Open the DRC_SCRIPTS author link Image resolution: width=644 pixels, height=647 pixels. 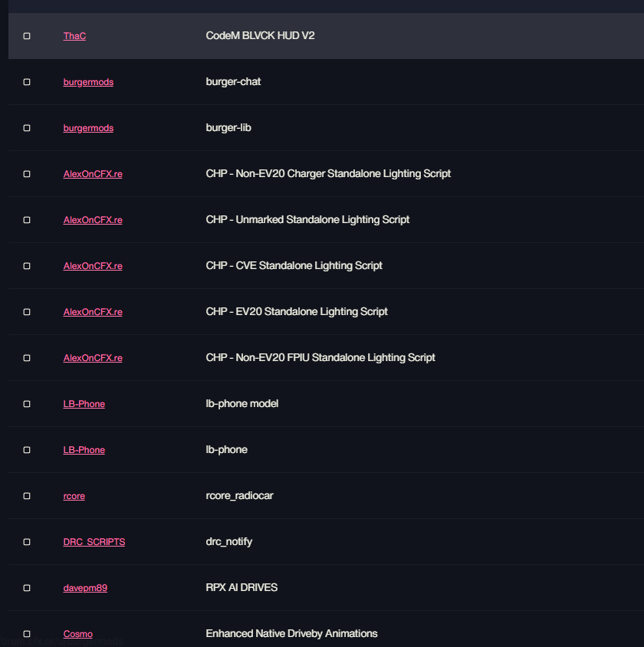94,542
